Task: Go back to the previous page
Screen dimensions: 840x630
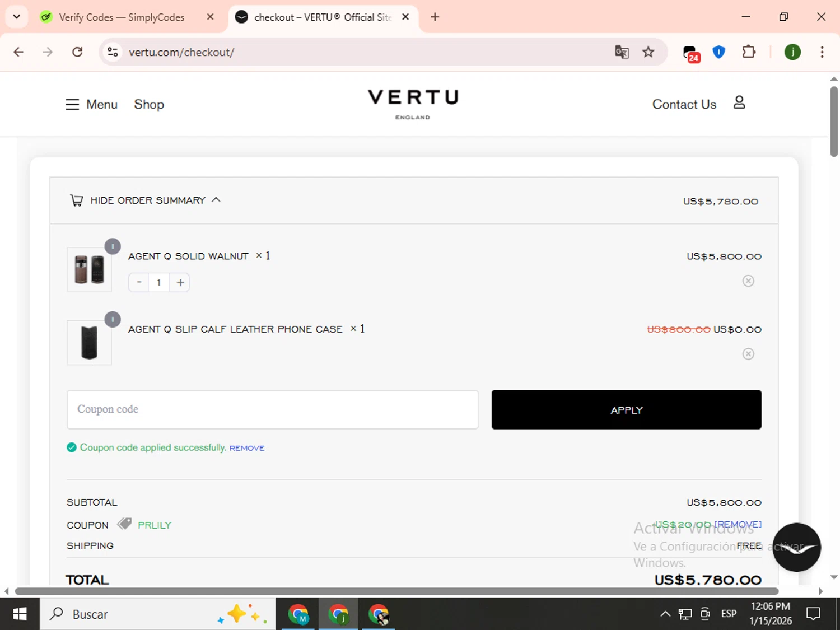Action: pos(18,52)
